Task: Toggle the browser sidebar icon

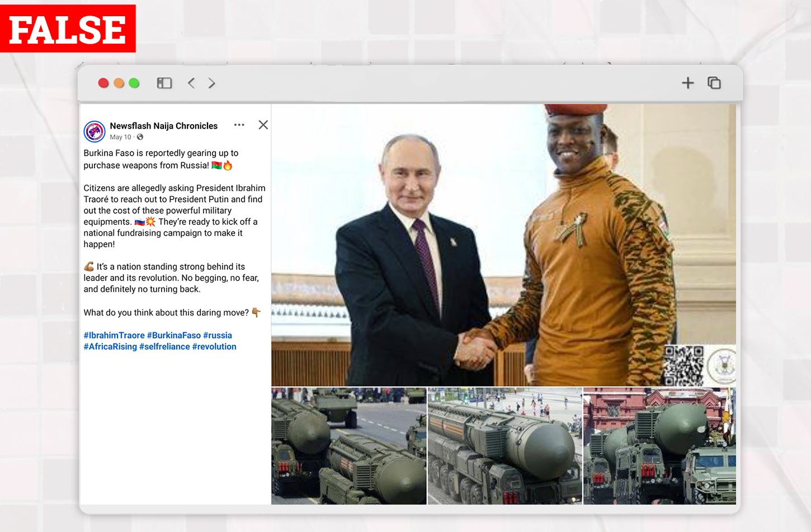Action: tap(164, 83)
